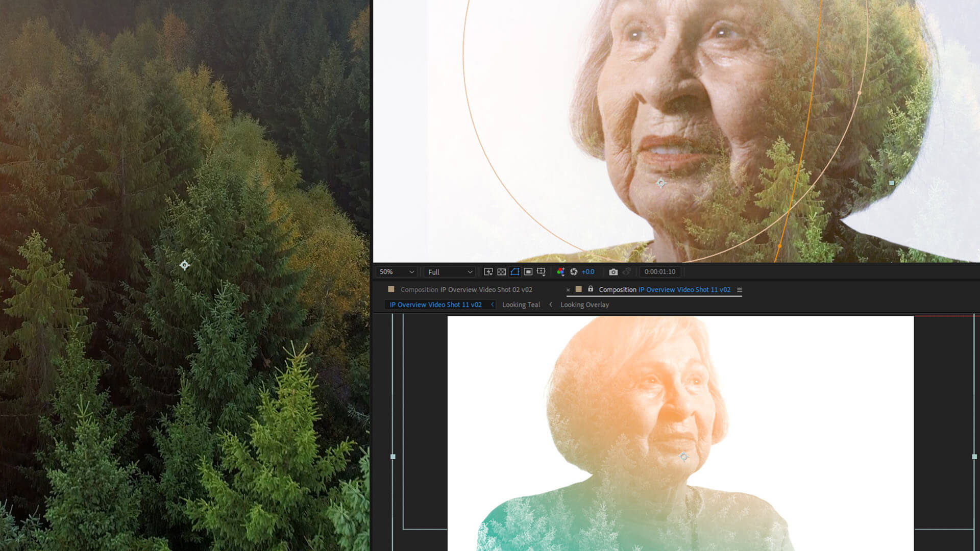Viewport: 980px width, 551px height.
Task: Click the Toggle Mask and Shape Path Visibility icon
Action: (x=515, y=271)
